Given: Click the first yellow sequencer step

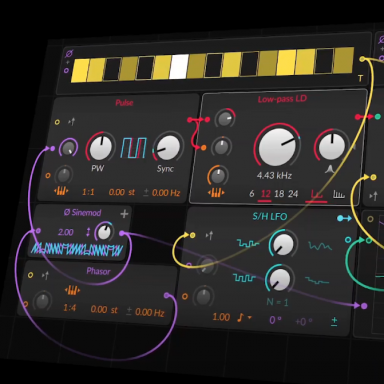Looking at the screenshot, I should coord(80,70).
